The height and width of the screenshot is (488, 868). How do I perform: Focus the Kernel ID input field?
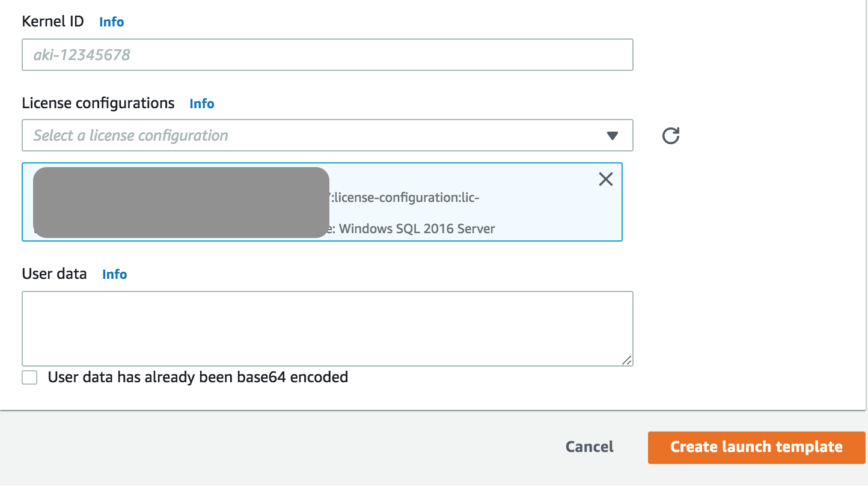tap(328, 55)
